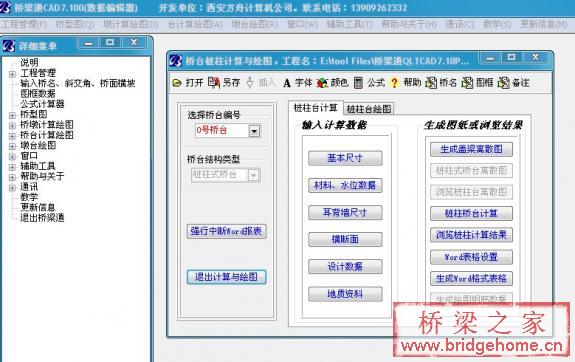Screen dimensions: 575x362
Task: Click the 退出计算与绘图 button
Action: tap(226, 277)
